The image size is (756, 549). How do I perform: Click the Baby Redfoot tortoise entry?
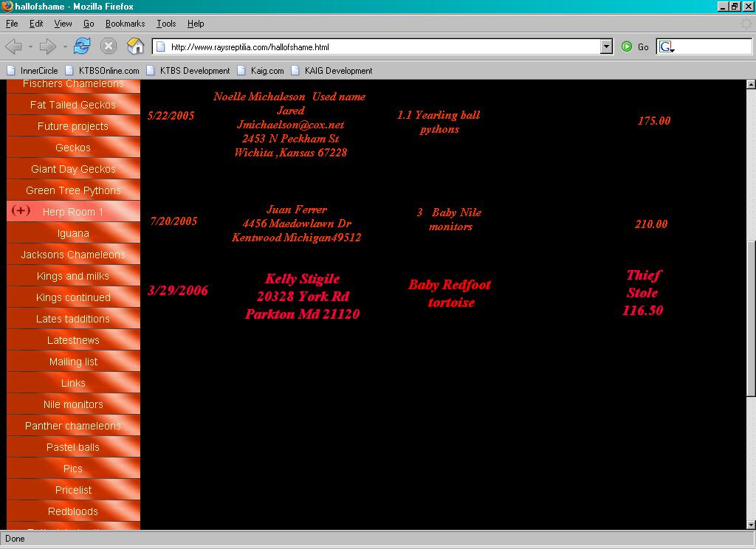tap(450, 293)
